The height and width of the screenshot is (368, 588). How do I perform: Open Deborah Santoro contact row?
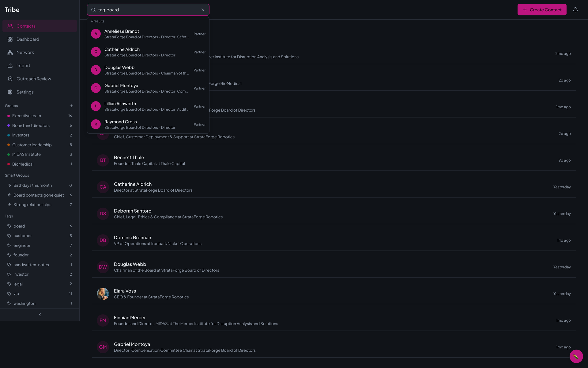pyautogui.click(x=334, y=214)
